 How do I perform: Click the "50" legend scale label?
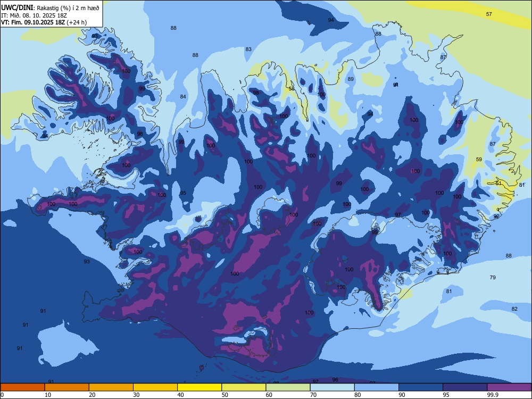click(225, 395)
